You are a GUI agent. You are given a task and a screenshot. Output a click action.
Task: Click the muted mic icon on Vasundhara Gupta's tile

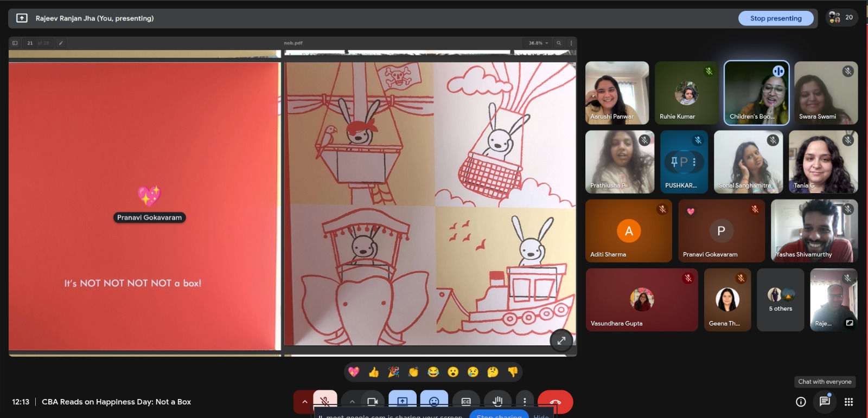tap(688, 278)
